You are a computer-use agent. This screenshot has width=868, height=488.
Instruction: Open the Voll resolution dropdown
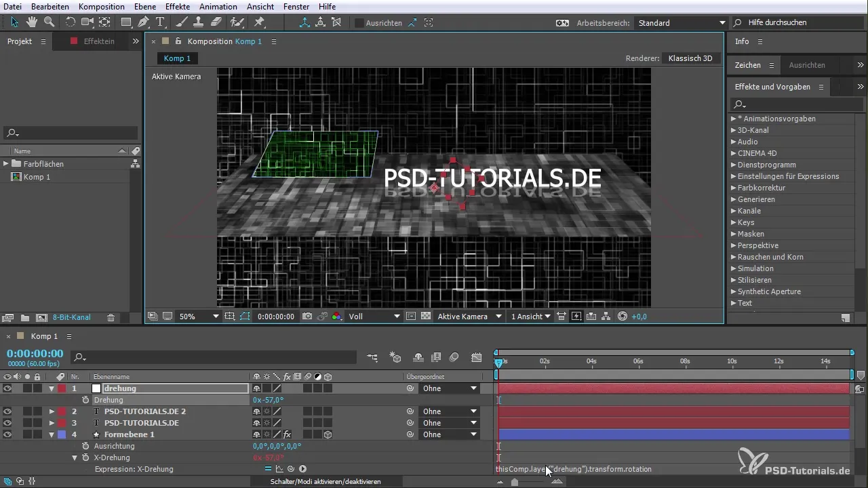click(374, 317)
